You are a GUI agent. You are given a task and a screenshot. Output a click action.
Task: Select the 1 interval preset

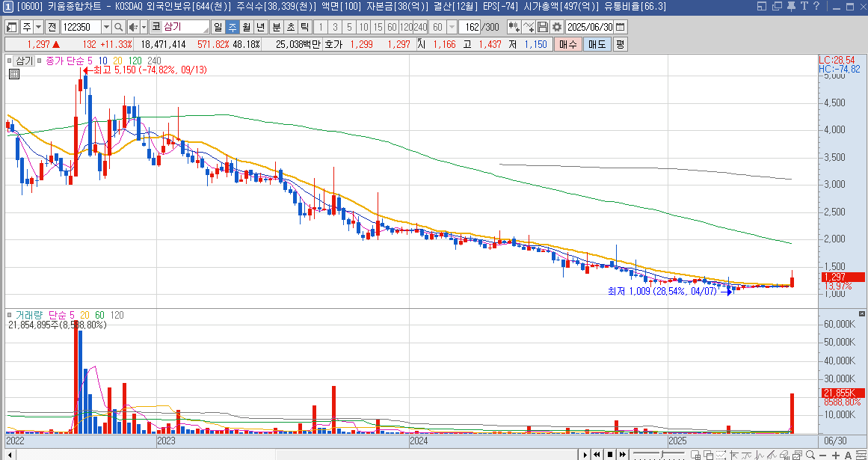[321, 27]
